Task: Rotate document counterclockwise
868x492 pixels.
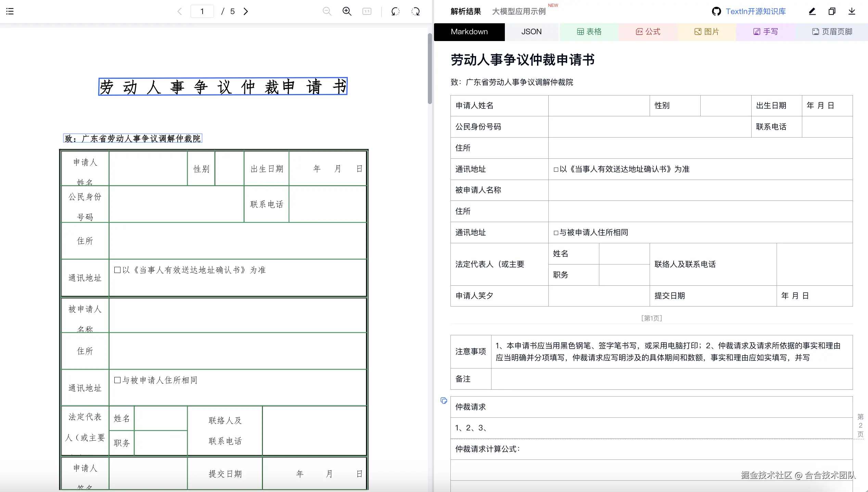Action: click(x=395, y=11)
